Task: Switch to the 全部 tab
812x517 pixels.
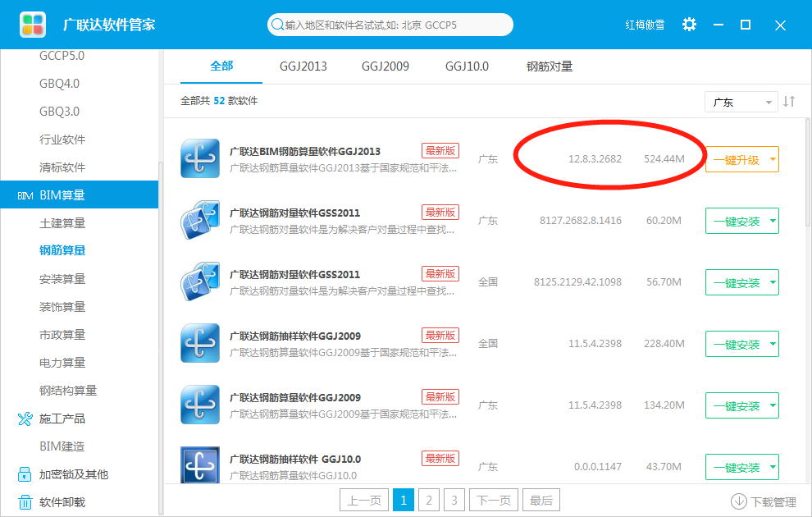Action: point(221,66)
